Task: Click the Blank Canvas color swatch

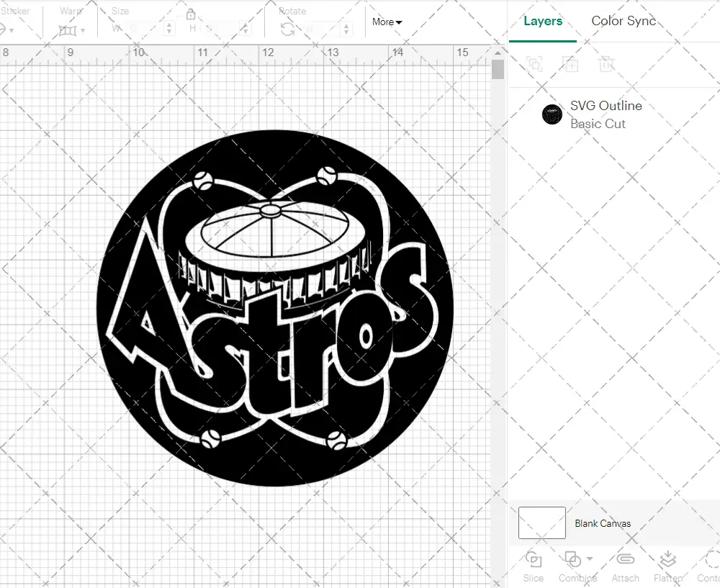Action: pyautogui.click(x=542, y=523)
